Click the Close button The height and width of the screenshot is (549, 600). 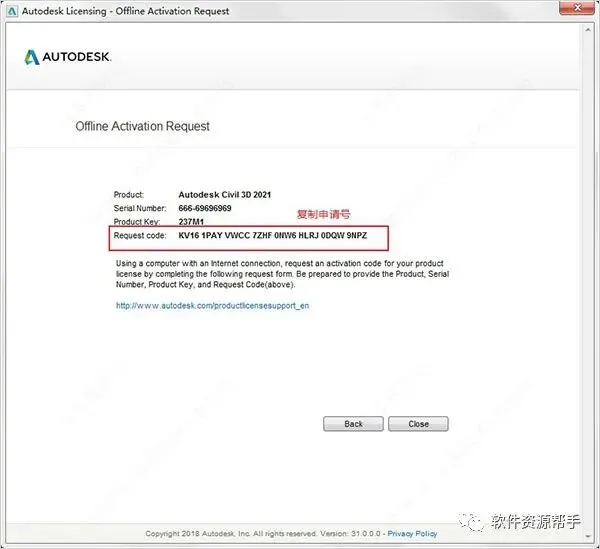(x=418, y=424)
